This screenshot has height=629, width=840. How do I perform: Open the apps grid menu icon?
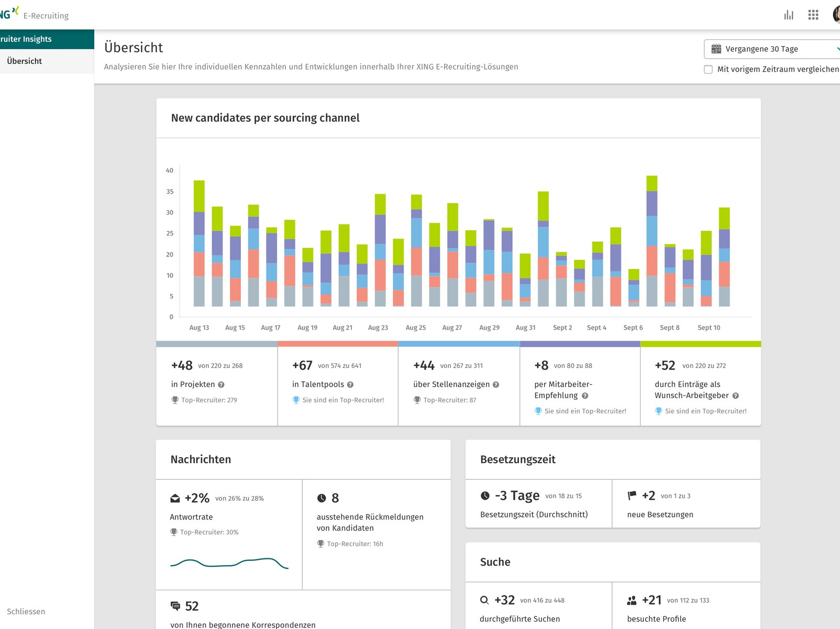pos(813,15)
